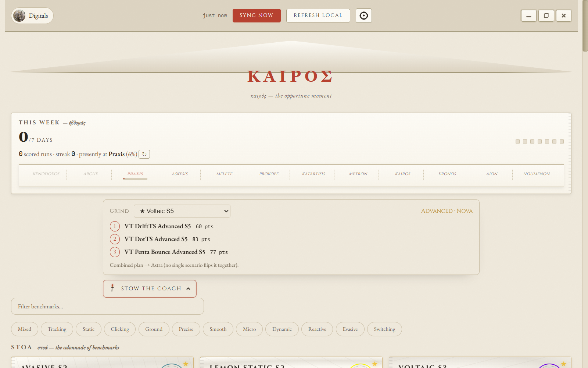Toggle the Reactive filter chip

317,329
